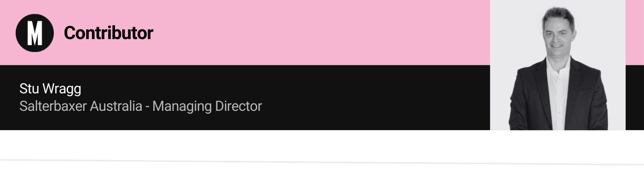Click the first name Stu
The image size is (644, 183).
point(29,89)
